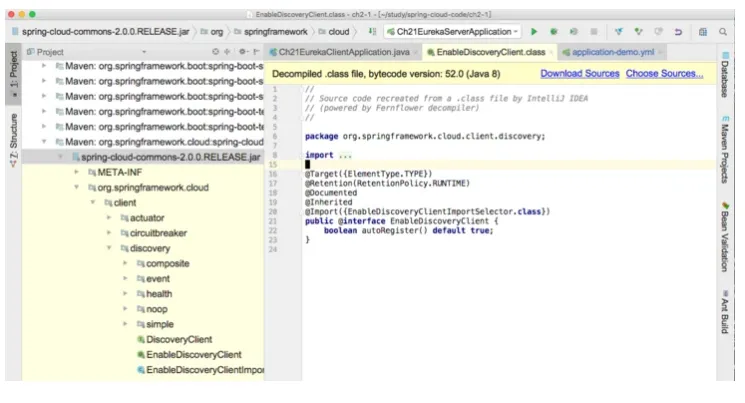Hide the Project panel icon
The image size is (745, 403).
pyautogui.click(x=257, y=52)
